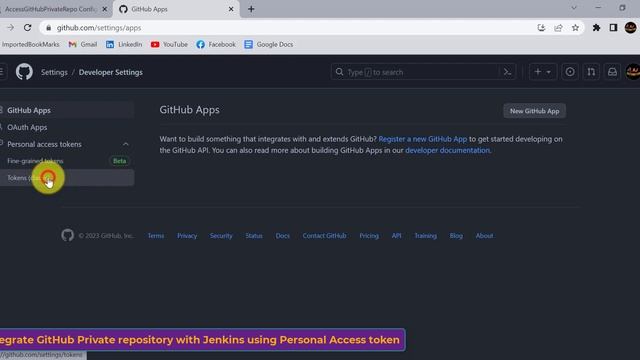640x360 pixels.
Task: Select Tokens (classic) in sidebar
Action: [67, 178]
